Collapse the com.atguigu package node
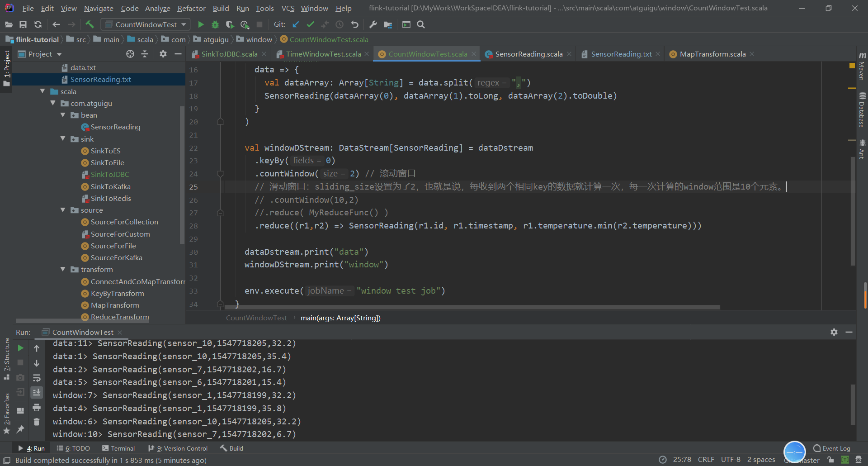 (53, 103)
